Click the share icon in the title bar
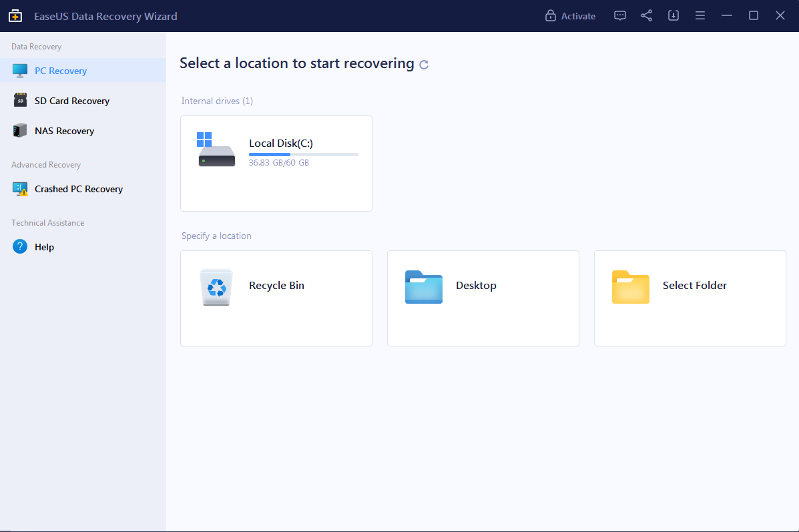This screenshot has height=532, width=799. pyautogui.click(x=646, y=15)
